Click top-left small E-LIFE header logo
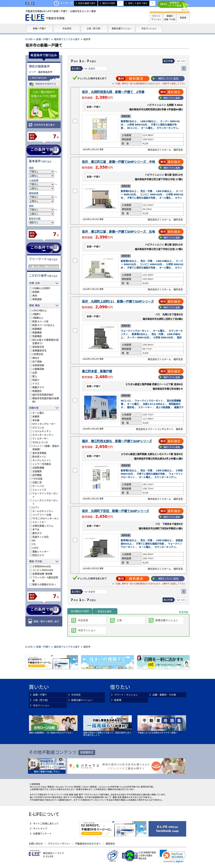Screen dimensions: 215x868 pyautogui.click(x=30, y=3)
